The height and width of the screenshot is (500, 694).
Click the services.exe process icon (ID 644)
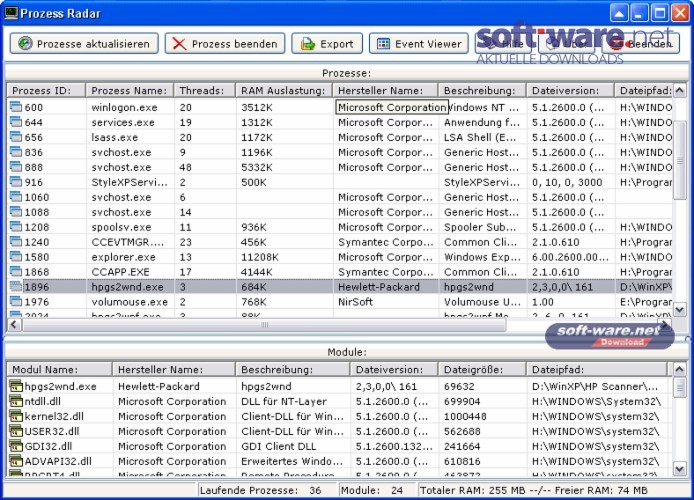16,122
